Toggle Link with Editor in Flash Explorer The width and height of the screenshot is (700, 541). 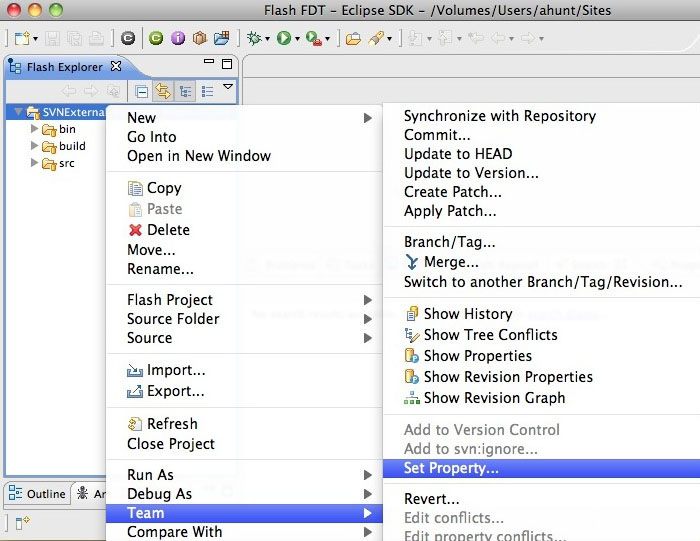163,92
